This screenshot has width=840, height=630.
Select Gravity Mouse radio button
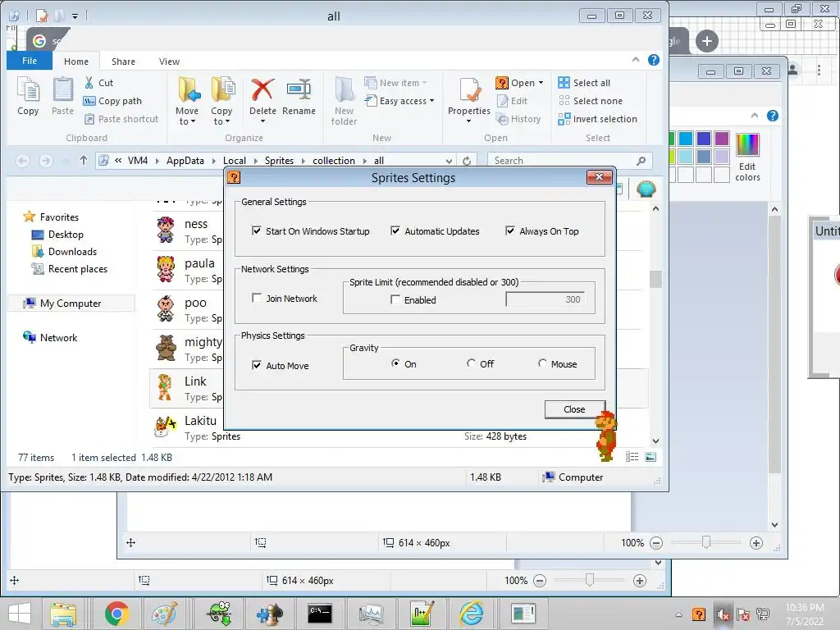click(542, 363)
